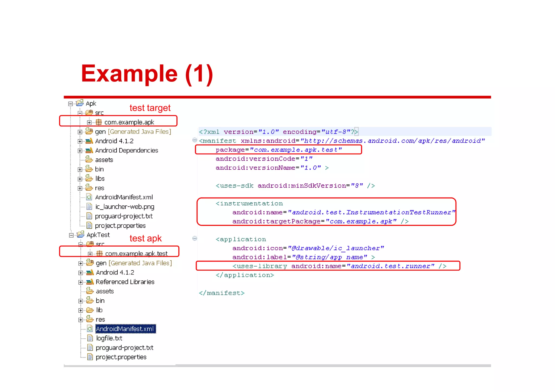
Task: Click the res folder icon under Apk
Action: [89, 187]
